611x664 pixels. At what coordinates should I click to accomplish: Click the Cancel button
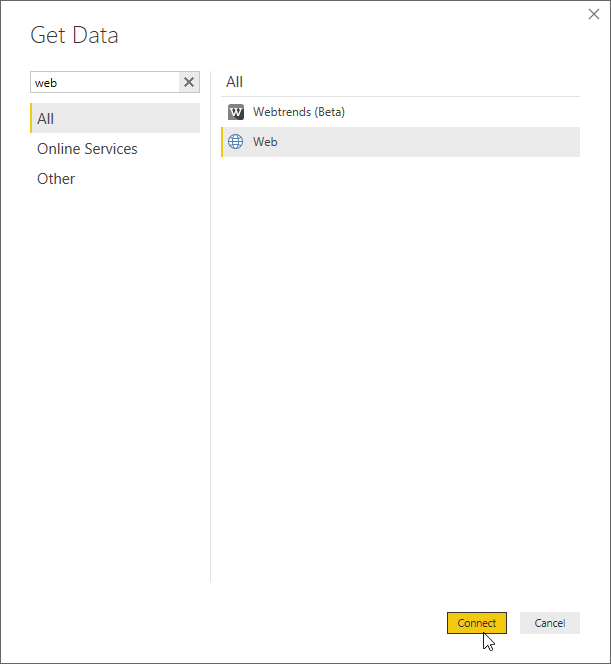tap(549, 623)
